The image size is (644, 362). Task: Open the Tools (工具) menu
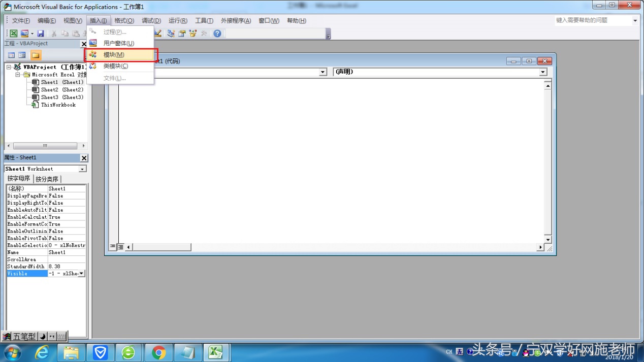point(204,21)
